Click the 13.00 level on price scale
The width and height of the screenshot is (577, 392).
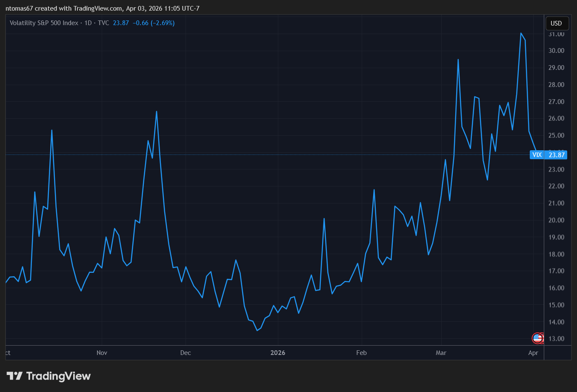(x=556, y=339)
